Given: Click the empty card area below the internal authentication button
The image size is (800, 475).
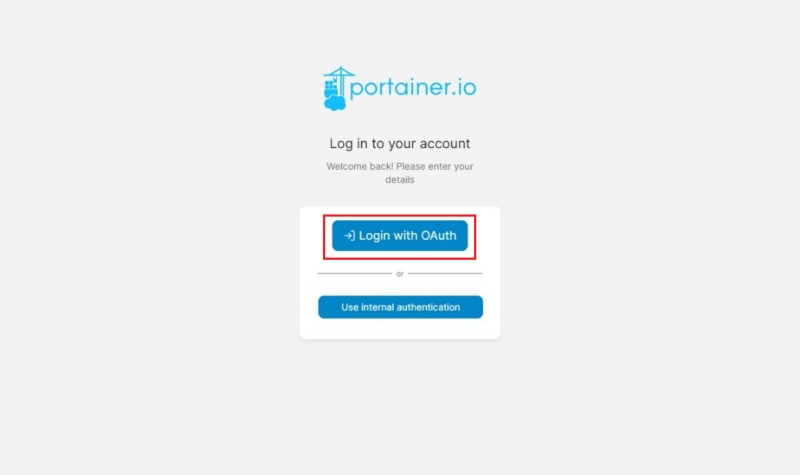Looking at the screenshot, I should [x=400, y=329].
